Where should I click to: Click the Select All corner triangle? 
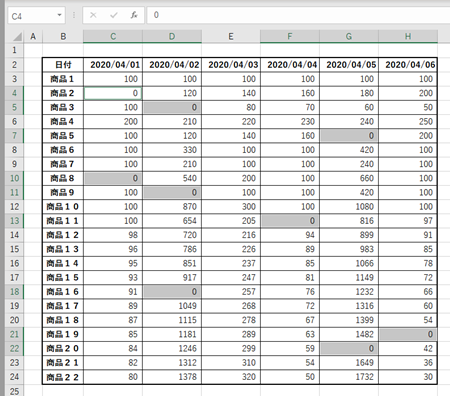point(17,36)
